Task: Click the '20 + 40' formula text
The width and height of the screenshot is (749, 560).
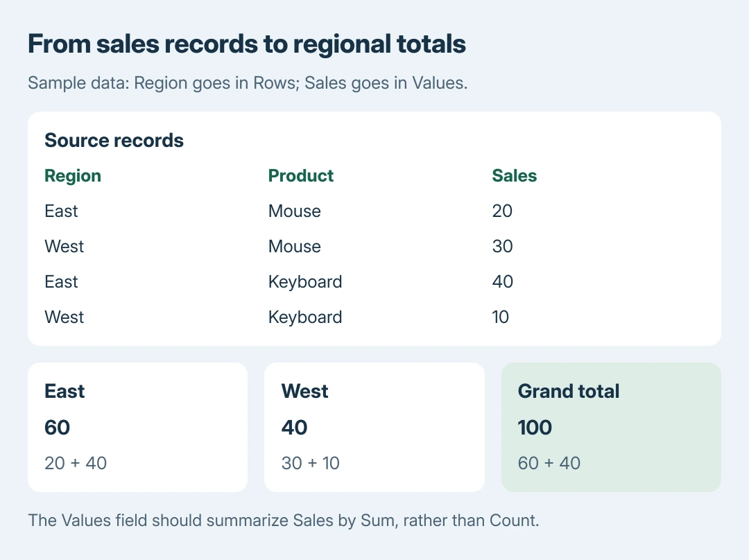Action: tap(76, 463)
